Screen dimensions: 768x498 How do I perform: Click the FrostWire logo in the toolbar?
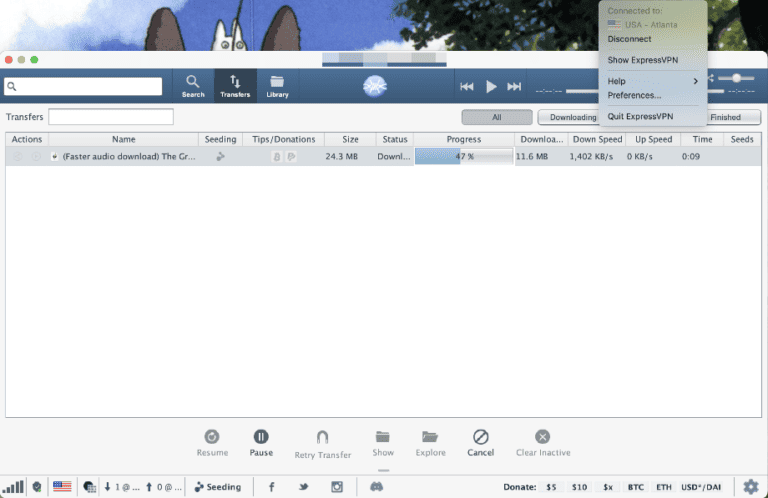click(376, 87)
